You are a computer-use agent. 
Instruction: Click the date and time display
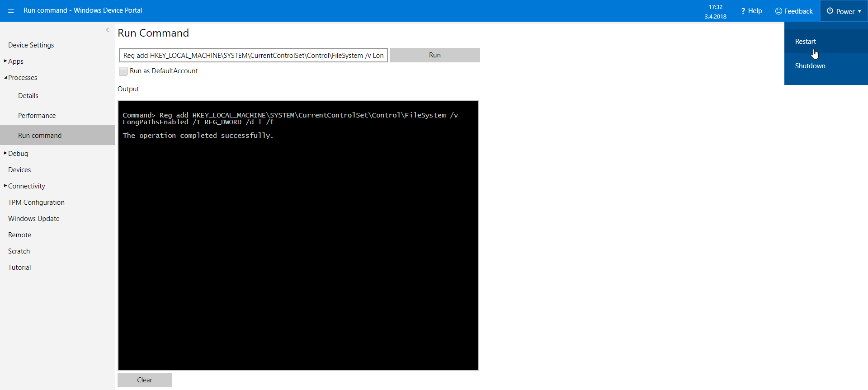point(715,12)
